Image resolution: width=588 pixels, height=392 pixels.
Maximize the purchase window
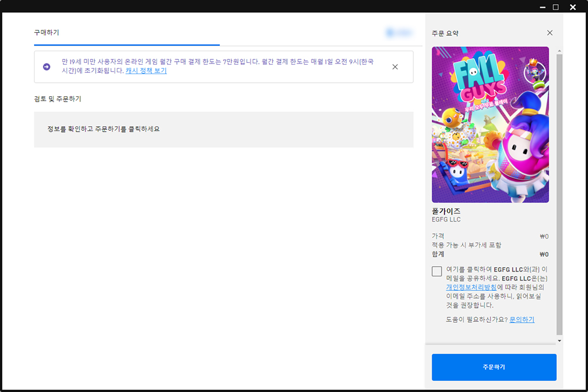(x=556, y=7)
